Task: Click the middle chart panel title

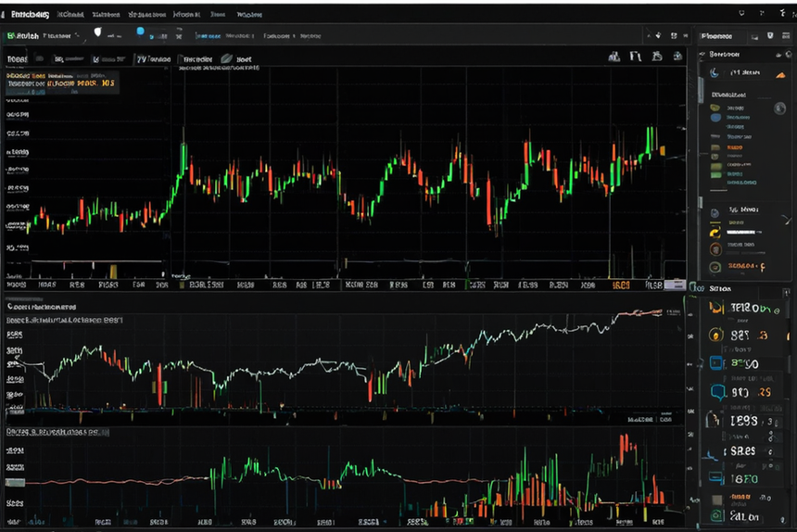Action: click(42, 307)
